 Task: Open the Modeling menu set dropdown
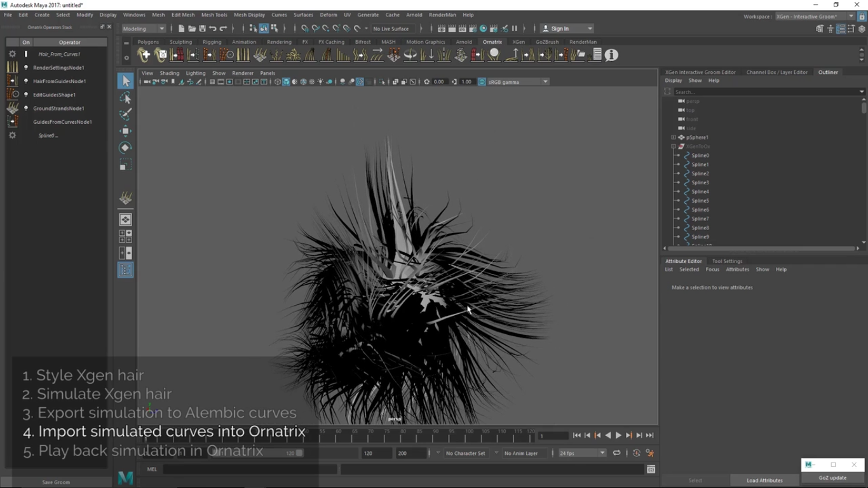tap(144, 29)
